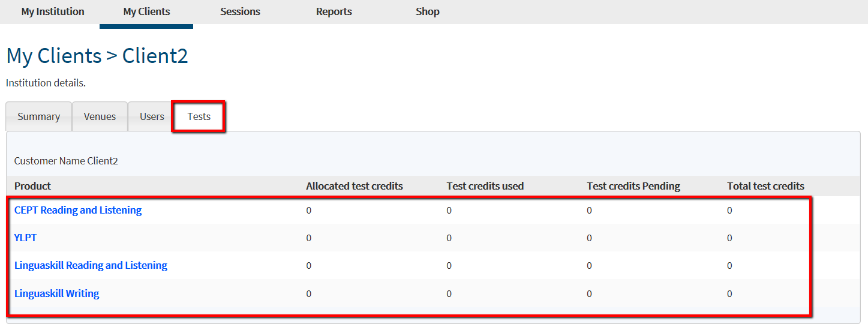Click the Customer Name Client2 text

pyautogui.click(x=66, y=161)
